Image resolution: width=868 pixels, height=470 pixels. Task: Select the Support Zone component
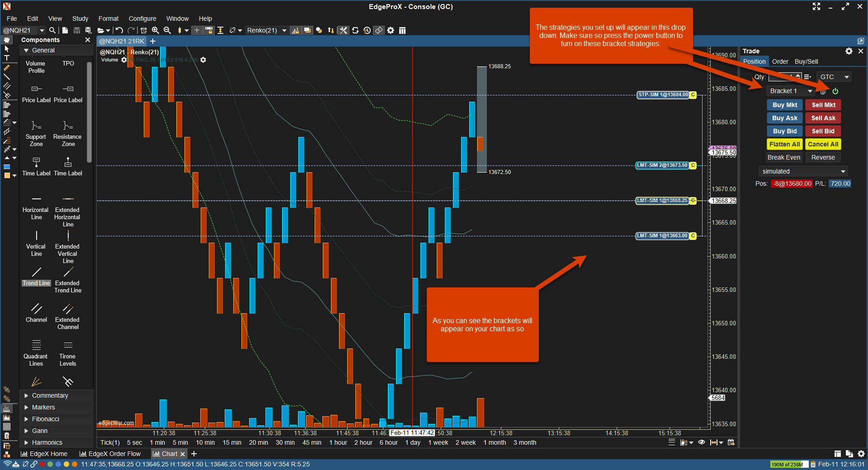pyautogui.click(x=36, y=134)
